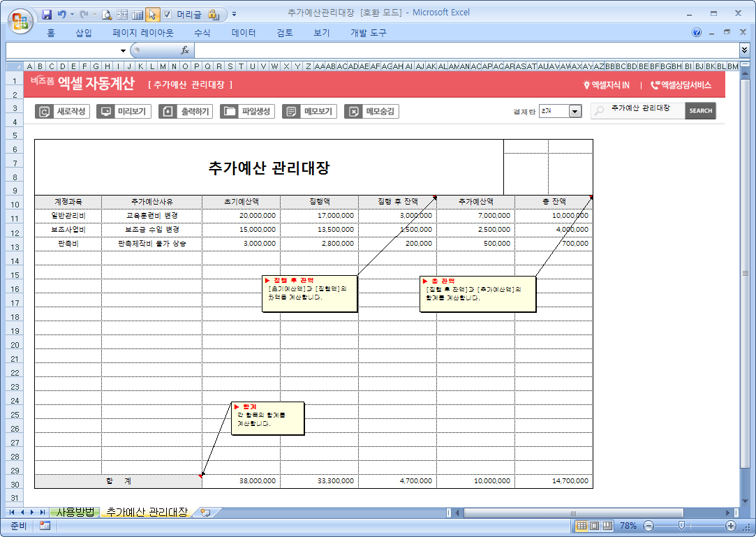Image resolution: width=756 pixels, height=537 pixels.
Task: Open the 데이터 ribbon tab
Action: coord(244,33)
